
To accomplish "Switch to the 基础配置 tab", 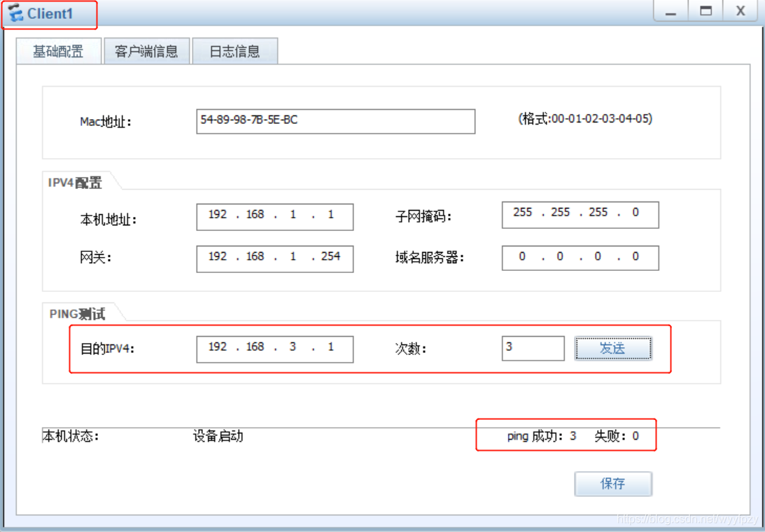I will (59, 51).
